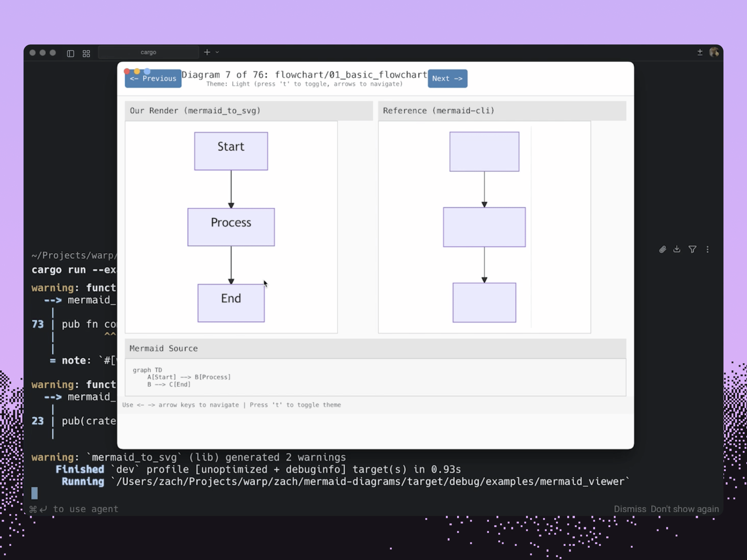
Task: Open the three-dot more options menu
Action: point(707,249)
